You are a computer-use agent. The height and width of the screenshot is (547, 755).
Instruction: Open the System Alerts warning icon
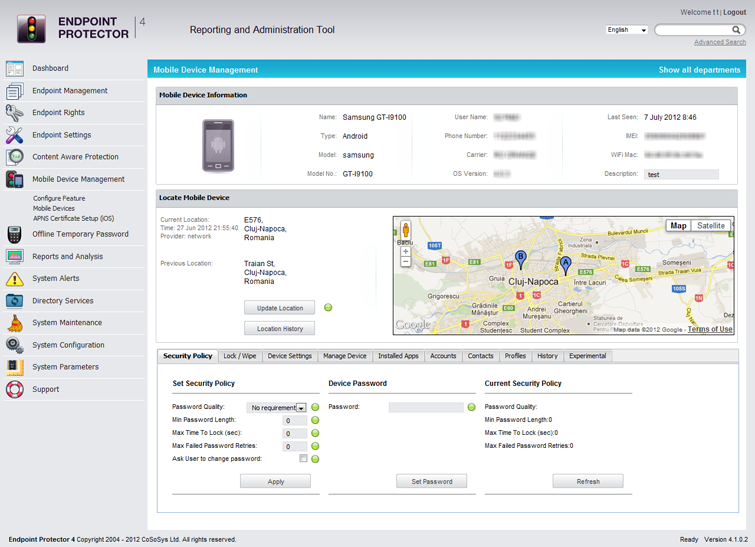(14, 278)
